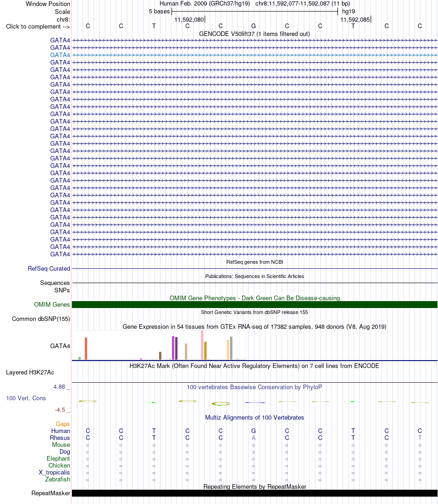The image size is (438, 504).
Task: Click the "Human" alignment row label
Action: pos(60,431)
